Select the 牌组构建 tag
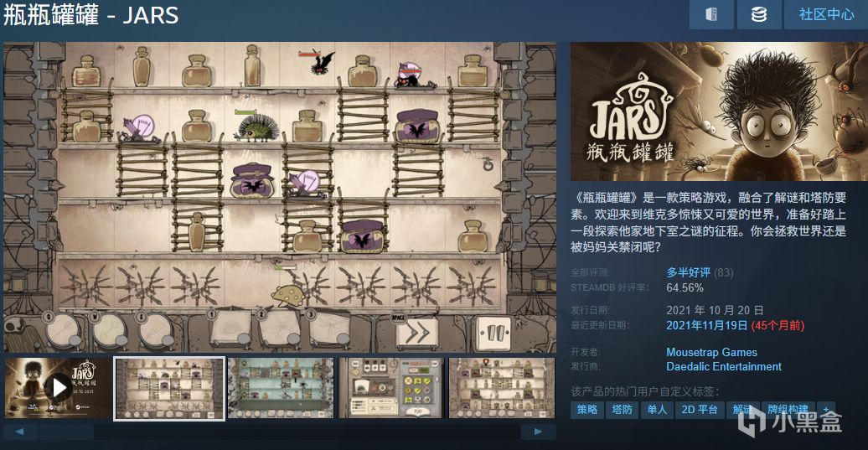868x450 pixels. tap(788, 410)
